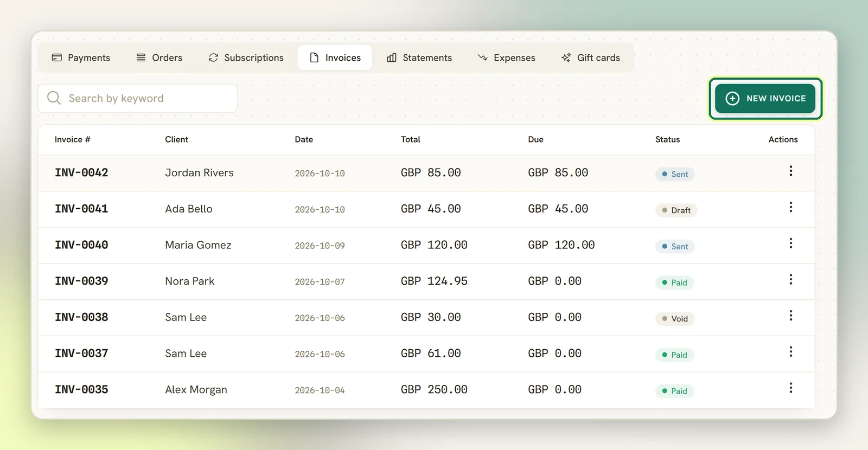The width and height of the screenshot is (868, 450).
Task: Open invoice INV-0035
Action: click(x=81, y=389)
